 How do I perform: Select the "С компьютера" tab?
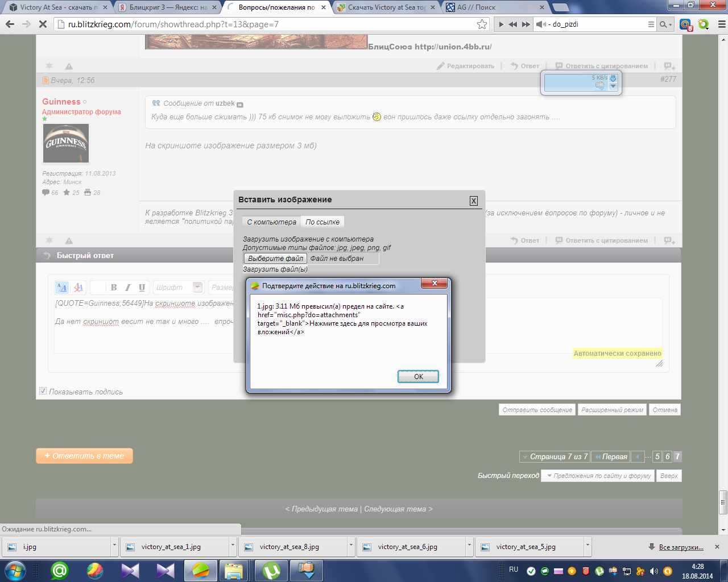pyautogui.click(x=271, y=222)
